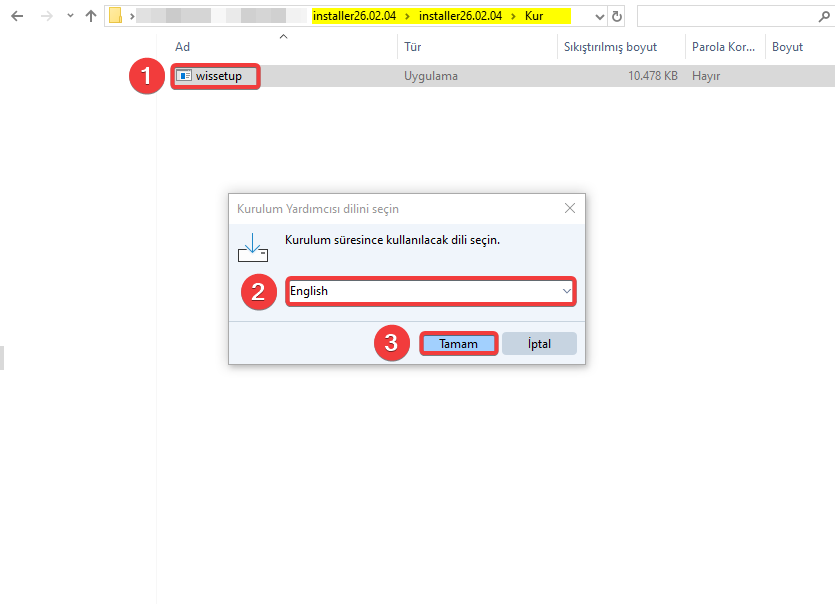835x604 pixels.
Task: Click the Forward navigation arrow
Action: pyautogui.click(x=44, y=16)
